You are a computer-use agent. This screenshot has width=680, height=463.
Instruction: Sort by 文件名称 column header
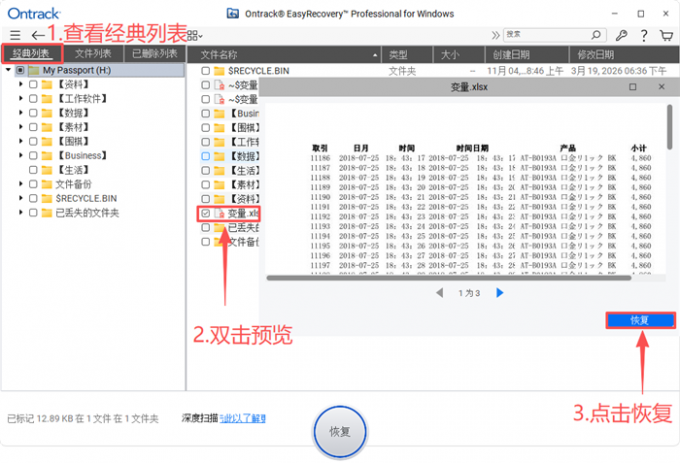pyautogui.click(x=284, y=55)
